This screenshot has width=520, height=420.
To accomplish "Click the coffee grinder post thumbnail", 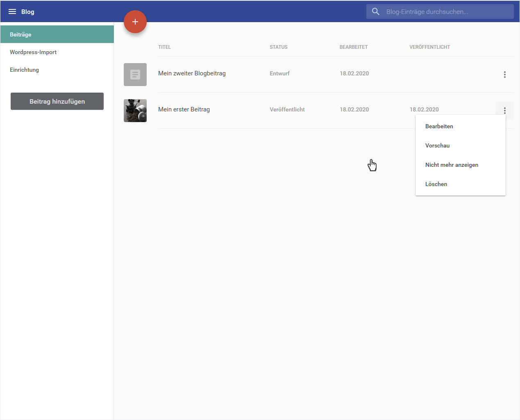I will (x=135, y=111).
